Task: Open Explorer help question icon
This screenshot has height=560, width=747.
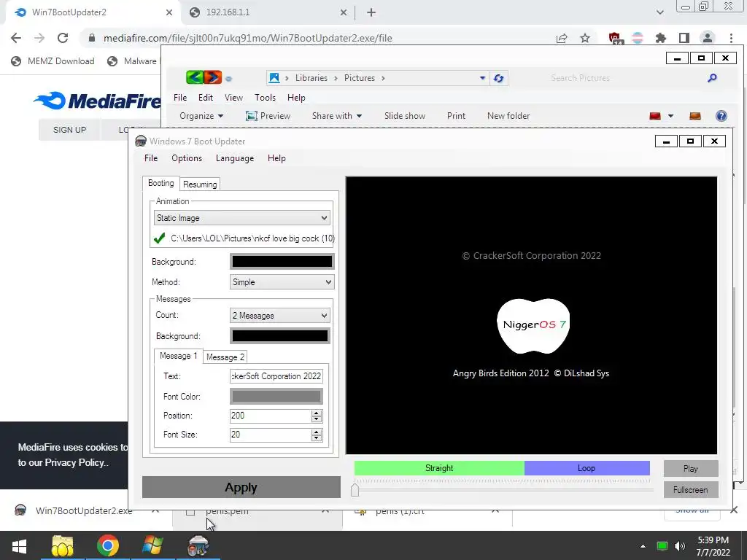Action: 721,116
